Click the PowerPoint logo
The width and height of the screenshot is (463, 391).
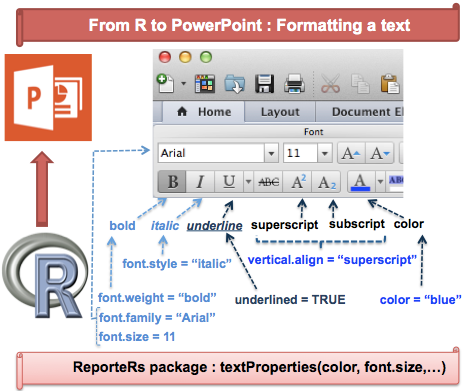pos(48,97)
